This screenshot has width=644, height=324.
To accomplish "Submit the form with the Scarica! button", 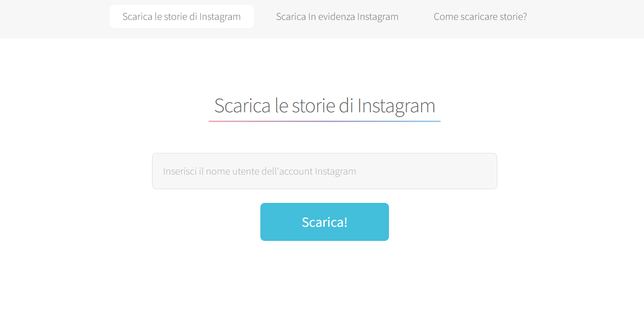I will pyautogui.click(x=324, y=222).
